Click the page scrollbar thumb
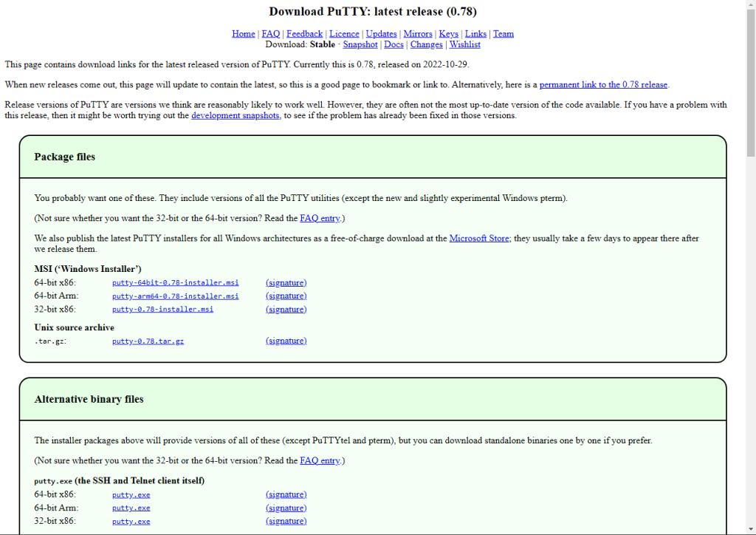Viewport: 756px width, 535px height. pos(751,82)
